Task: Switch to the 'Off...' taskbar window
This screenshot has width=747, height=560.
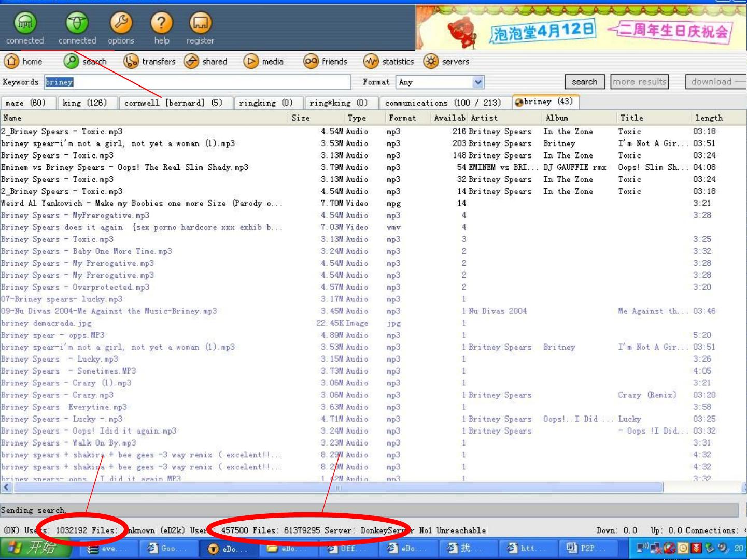Action: [x=348, y=549]
